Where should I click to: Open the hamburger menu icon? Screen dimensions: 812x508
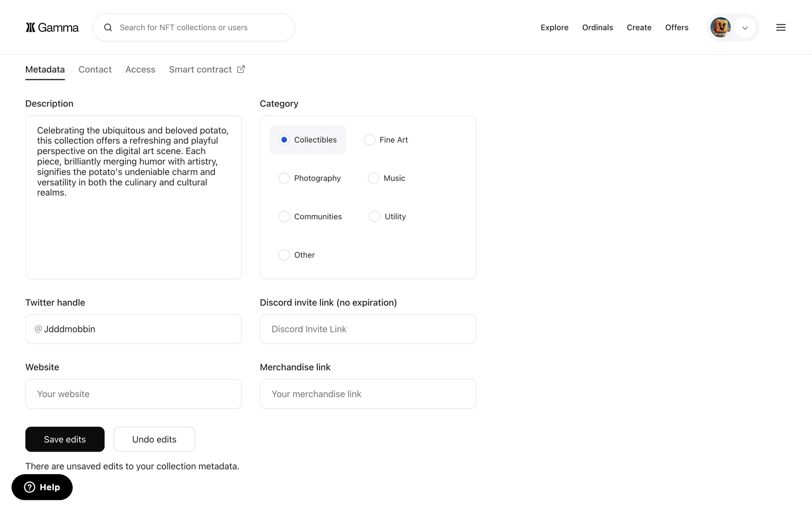(x=781, y=28)
